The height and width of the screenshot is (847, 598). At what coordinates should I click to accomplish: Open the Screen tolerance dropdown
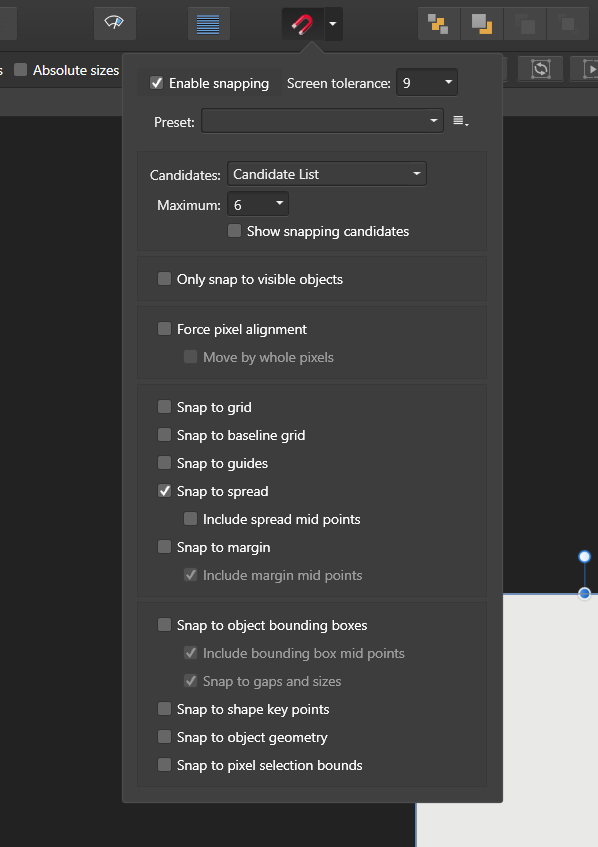pos(427,83)
